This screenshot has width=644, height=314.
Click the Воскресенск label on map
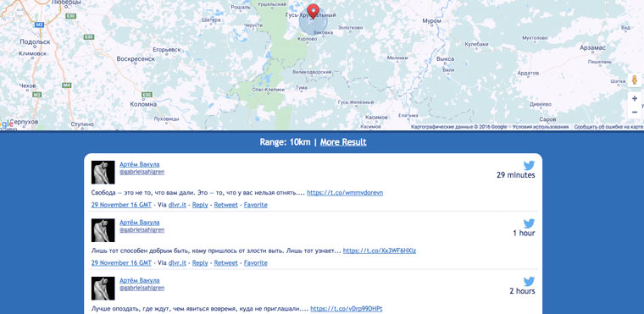(x=136, y=58)
